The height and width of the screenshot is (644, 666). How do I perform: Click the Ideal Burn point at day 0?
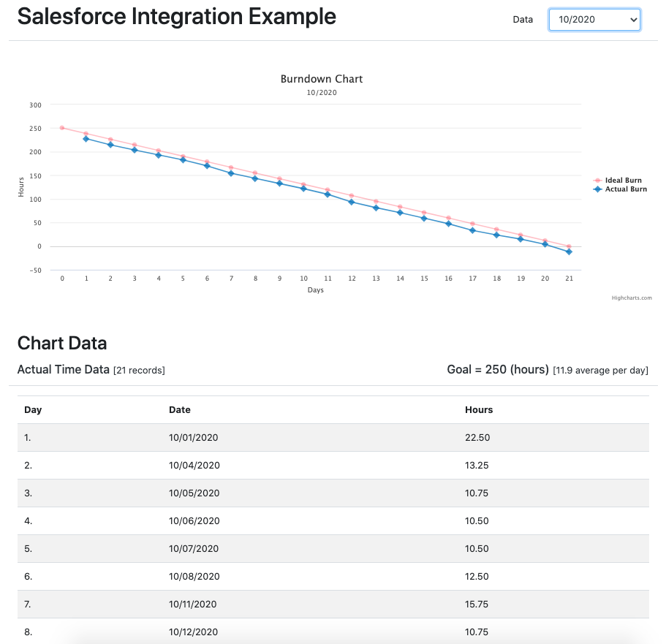point(62,128)
